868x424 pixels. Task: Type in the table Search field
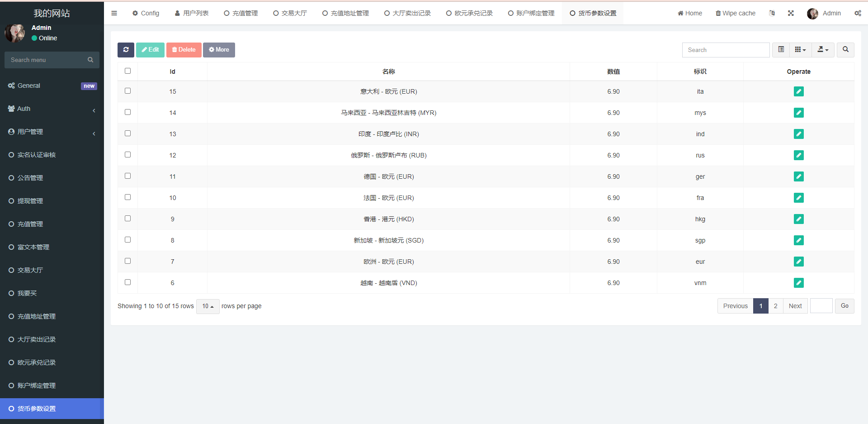coord(726,50)
